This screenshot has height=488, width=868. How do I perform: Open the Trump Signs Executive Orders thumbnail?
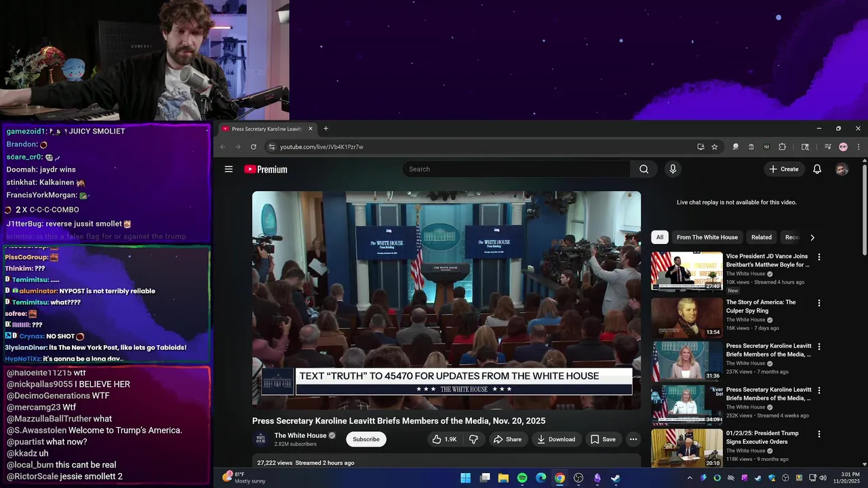click(687, 447)
